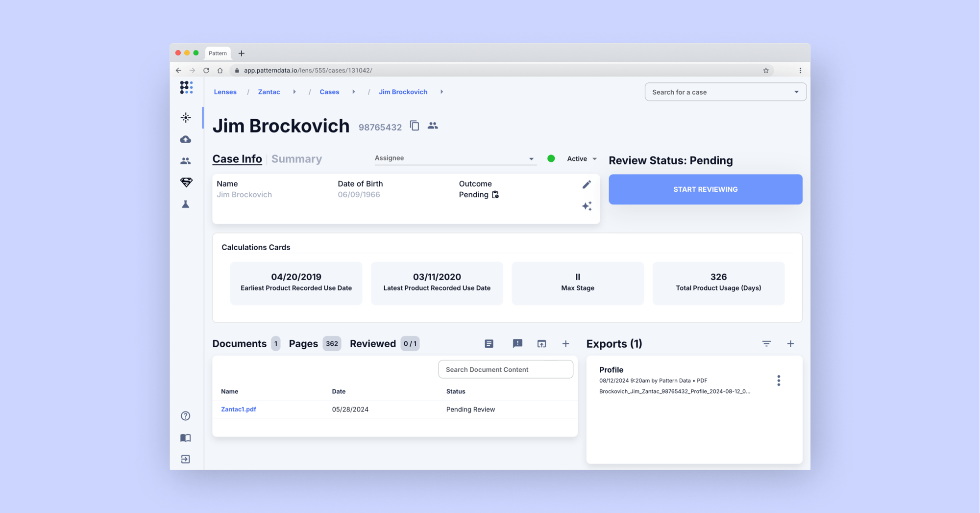Image resolution: width=980 pixels, height=513 pixels.
Task: Click the Pattern logo icon in sidebar
Action: pos(186,87)
